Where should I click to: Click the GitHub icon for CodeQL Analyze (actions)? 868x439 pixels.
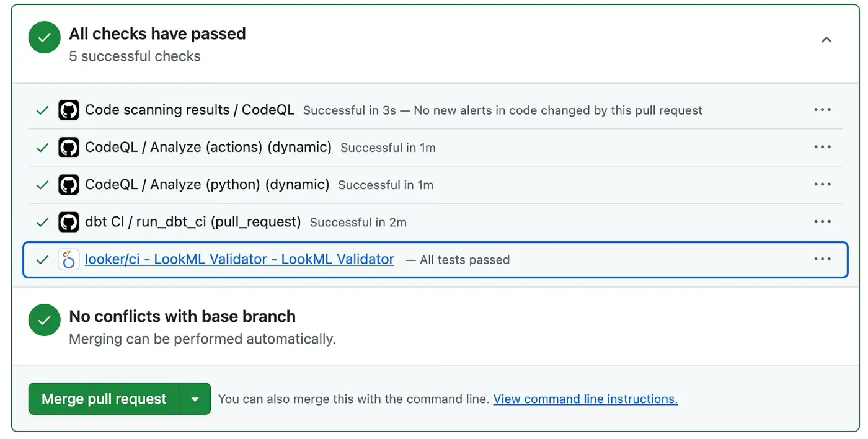(x=68, y=147)
